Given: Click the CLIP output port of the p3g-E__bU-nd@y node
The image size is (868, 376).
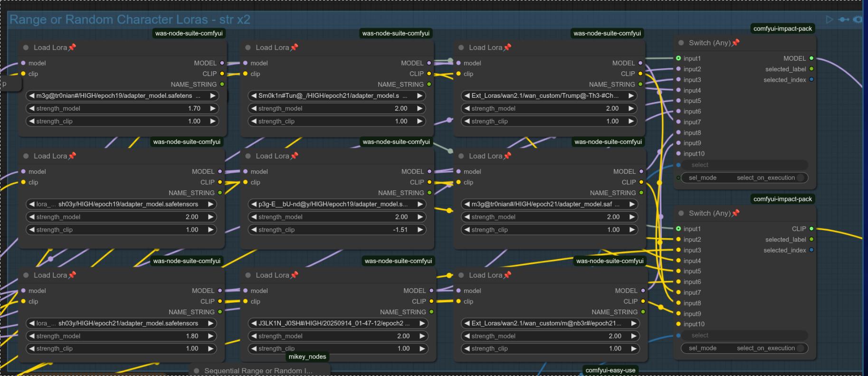Looking at the screenshot, I should (429, 182).
